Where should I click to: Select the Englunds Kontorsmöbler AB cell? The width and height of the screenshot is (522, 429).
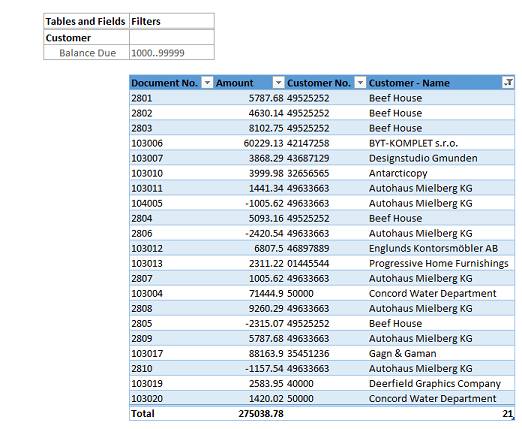(441, 248)
